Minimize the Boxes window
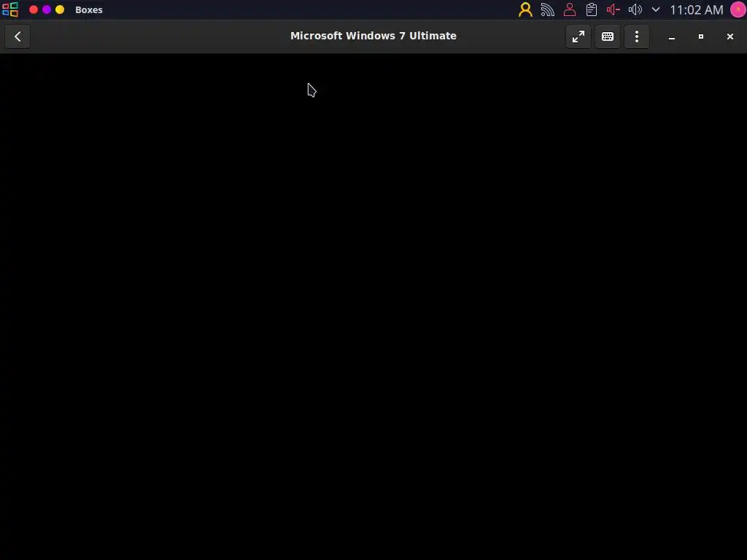This screenshot has height=560, width=747. pos(672,36)
